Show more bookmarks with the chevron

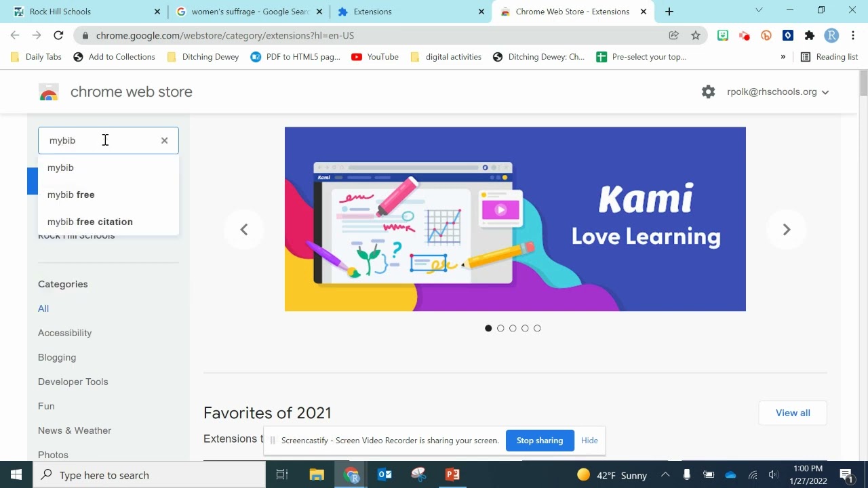(783, 57)
